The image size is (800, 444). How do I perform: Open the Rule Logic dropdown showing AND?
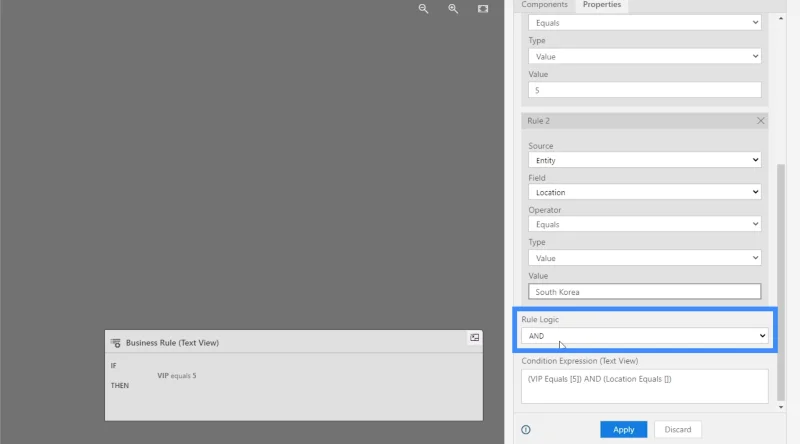pyautogui.click(x=645, y=336)
